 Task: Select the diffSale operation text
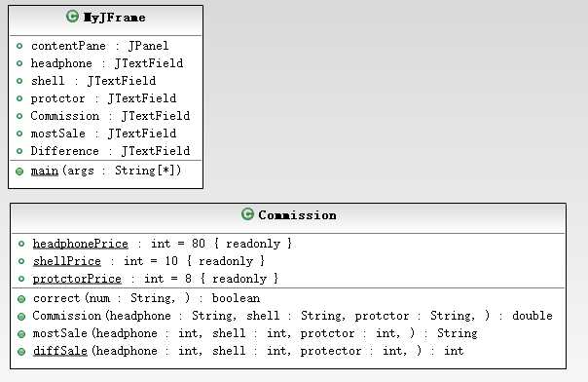point(248,351)
